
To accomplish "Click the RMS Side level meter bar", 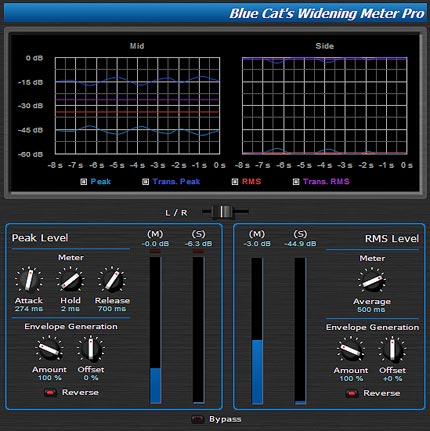I will [x=300, y=331].
